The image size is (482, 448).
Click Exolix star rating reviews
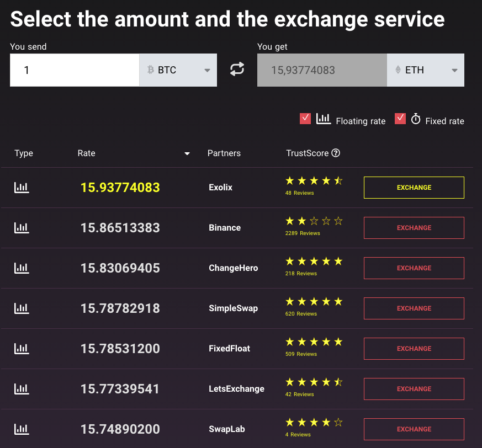point(314,186)
